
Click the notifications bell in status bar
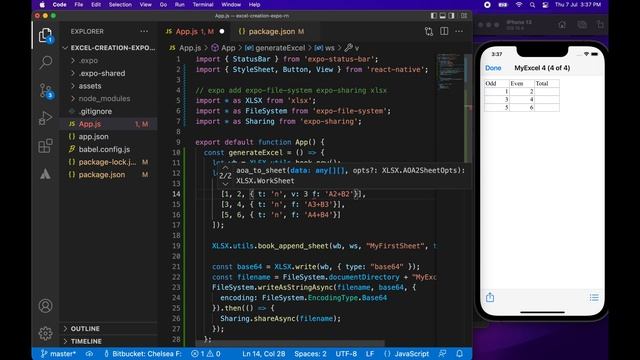(460, 354)
